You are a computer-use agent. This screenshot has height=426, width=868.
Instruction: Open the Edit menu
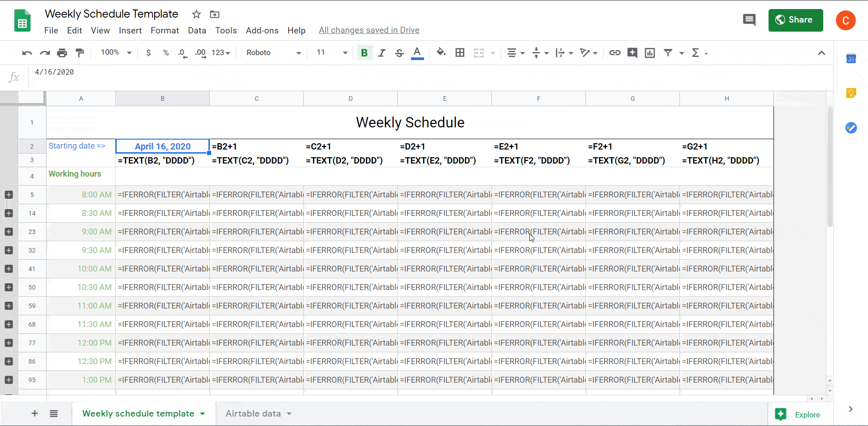(74, 30)
